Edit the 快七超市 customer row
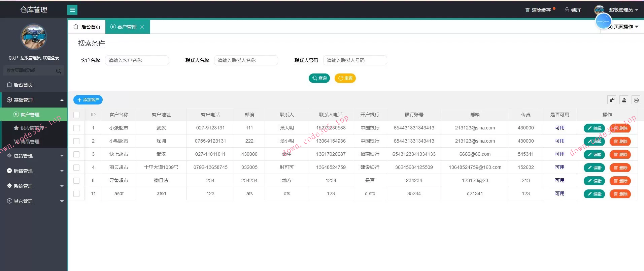 [x=594, y=154]
